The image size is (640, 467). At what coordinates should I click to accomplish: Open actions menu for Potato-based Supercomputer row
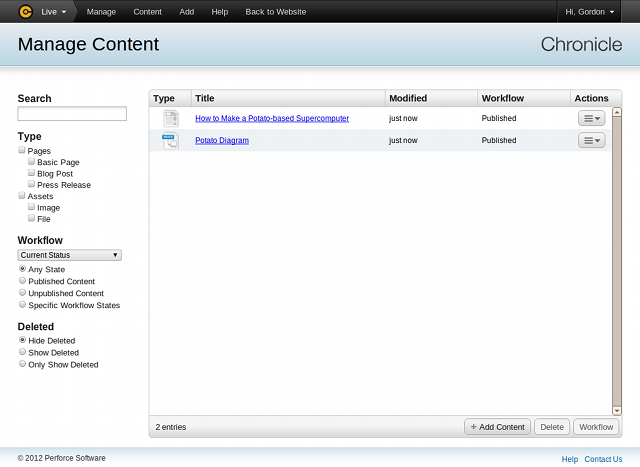coord(591,118)
